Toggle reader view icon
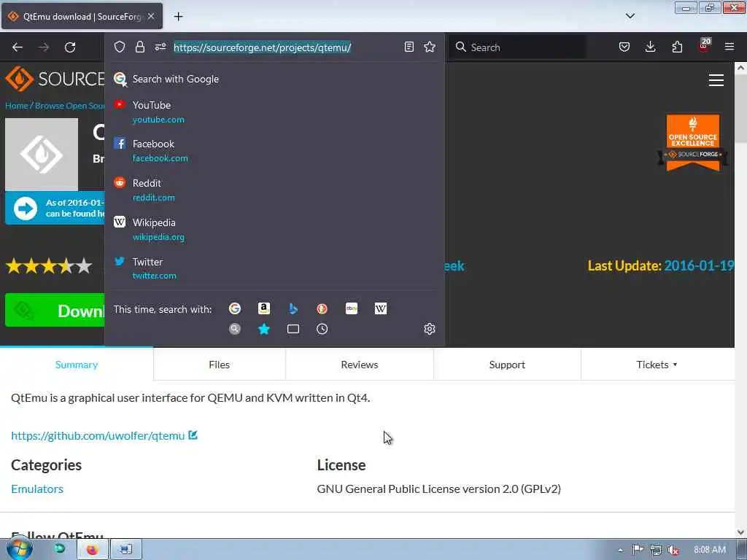747x560 pixels. tap(409, 47)
